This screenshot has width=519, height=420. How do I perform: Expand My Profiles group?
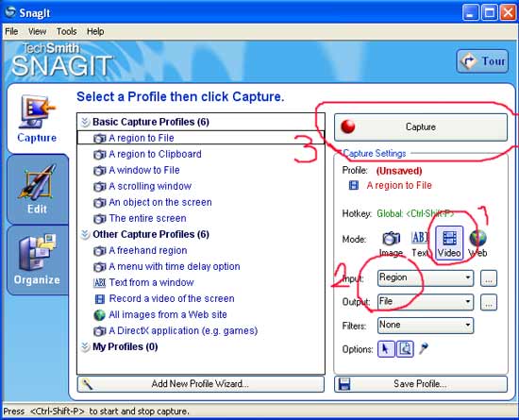coord(85,347)
